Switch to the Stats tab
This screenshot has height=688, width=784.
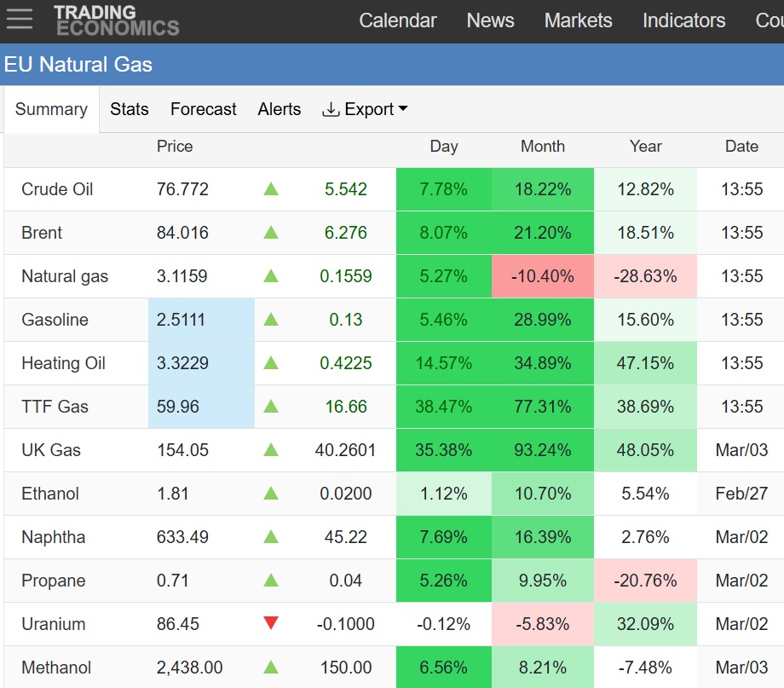coord(130,109)
